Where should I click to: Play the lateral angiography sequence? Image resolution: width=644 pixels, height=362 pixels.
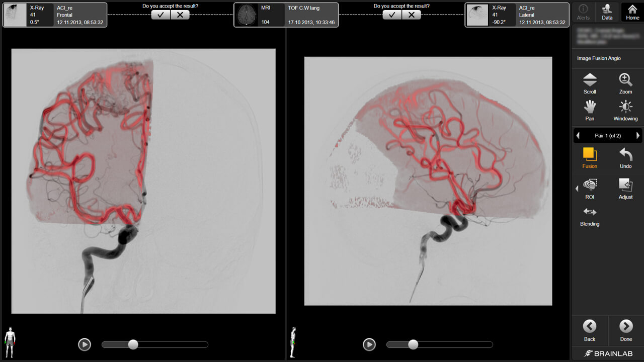369,344
